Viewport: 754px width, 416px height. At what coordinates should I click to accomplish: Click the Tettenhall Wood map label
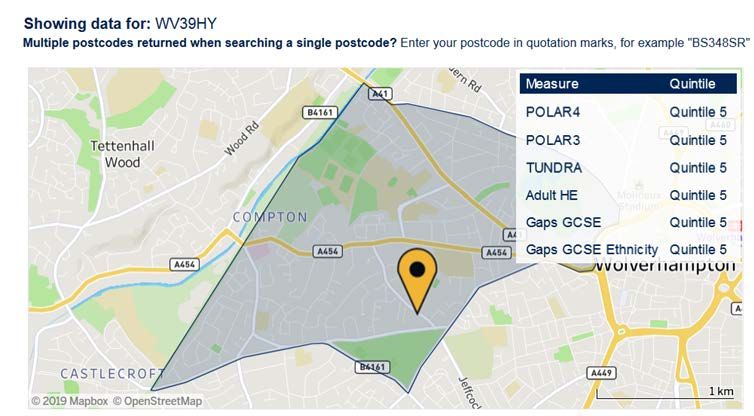(x=123, y=154)
